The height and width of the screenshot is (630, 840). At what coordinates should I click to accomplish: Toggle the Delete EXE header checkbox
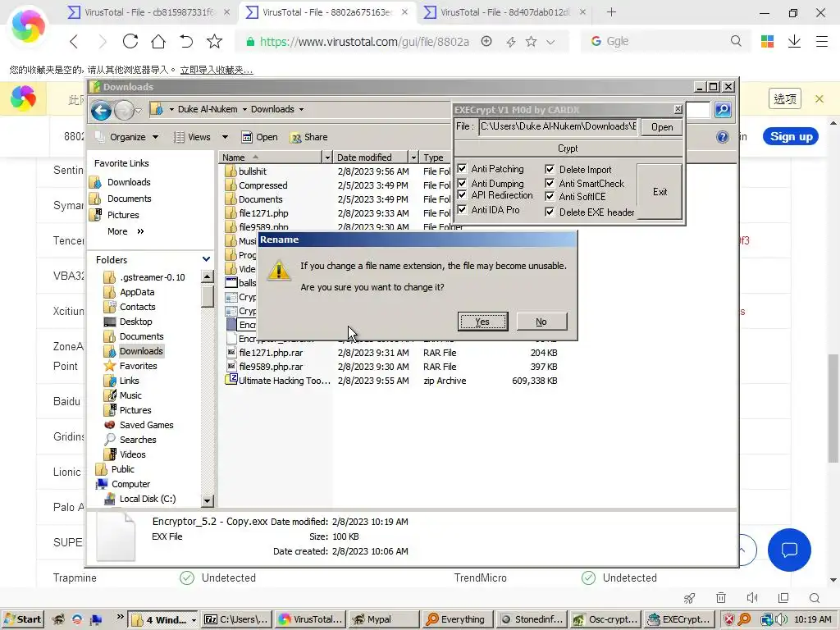(550, 212)
